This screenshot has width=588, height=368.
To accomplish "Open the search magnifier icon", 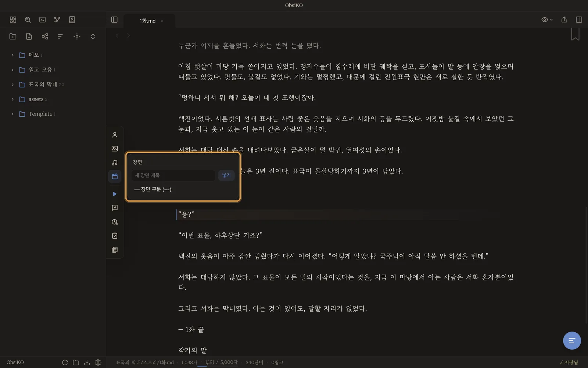I will point(28,20).
